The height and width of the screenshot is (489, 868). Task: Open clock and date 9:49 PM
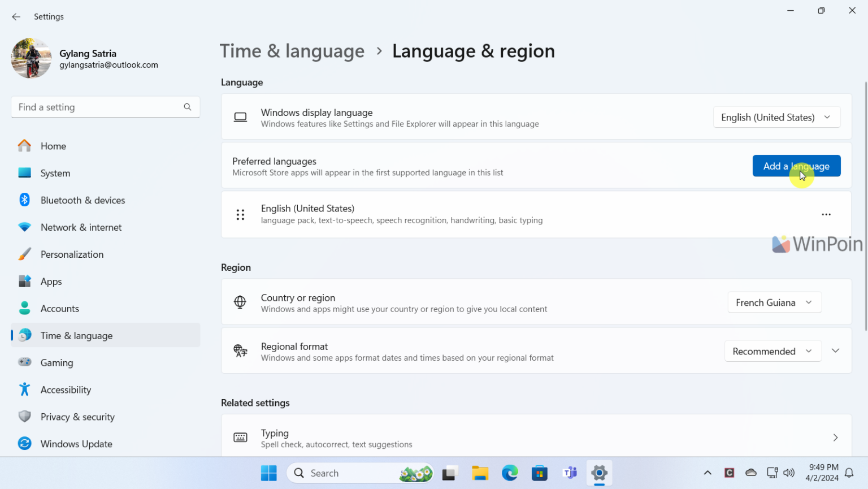(x=822, y=473)
